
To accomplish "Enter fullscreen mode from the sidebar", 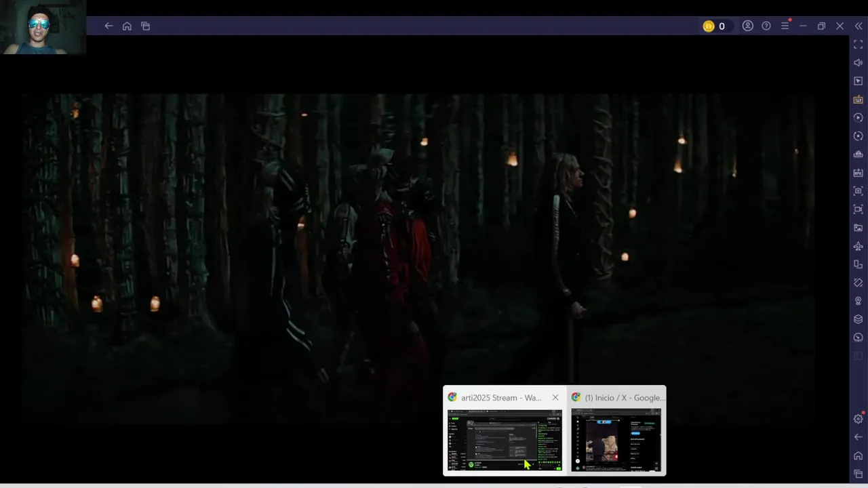I will pyautogui.click(x=859, y=45).
